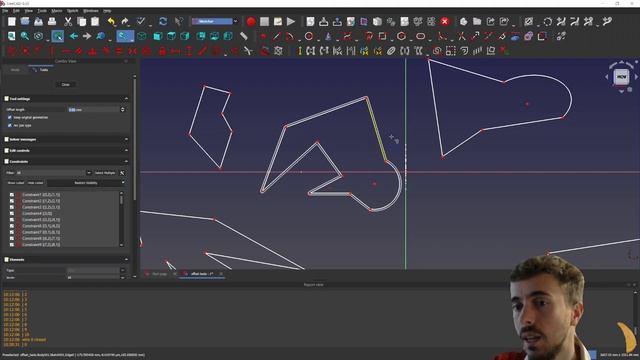Click the navigation cube in 3D view
The width and height of the screenshot is (640, 360).
point(621,77)
